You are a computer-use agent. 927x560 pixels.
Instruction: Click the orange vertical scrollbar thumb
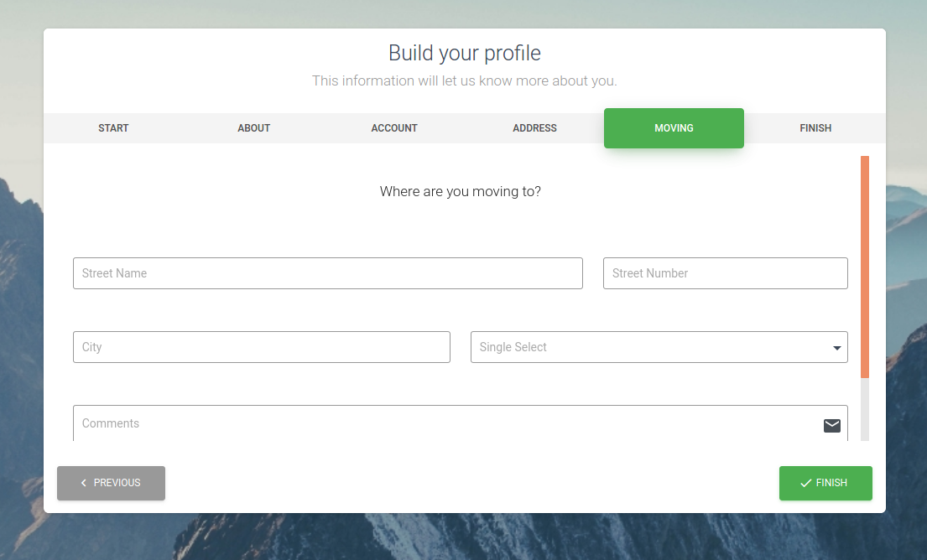(865, 267)
